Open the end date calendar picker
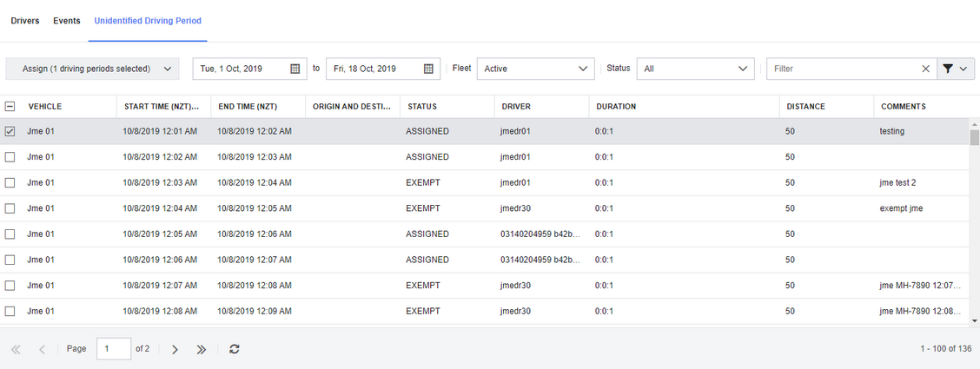The width and height of the screenshot is (980, 369). point(429,69)
